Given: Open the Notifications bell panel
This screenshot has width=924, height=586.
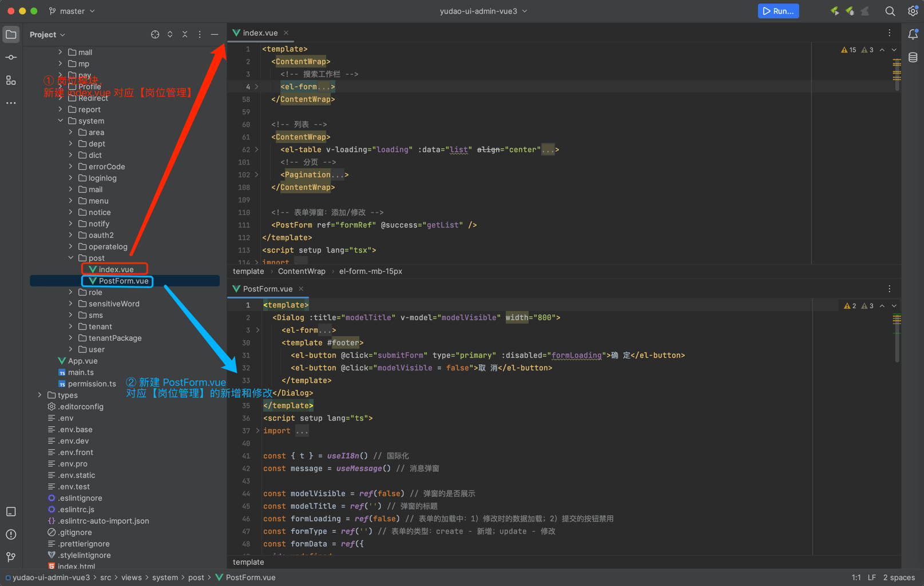Looking at the screenshot, I should click(x=913, y=35).
